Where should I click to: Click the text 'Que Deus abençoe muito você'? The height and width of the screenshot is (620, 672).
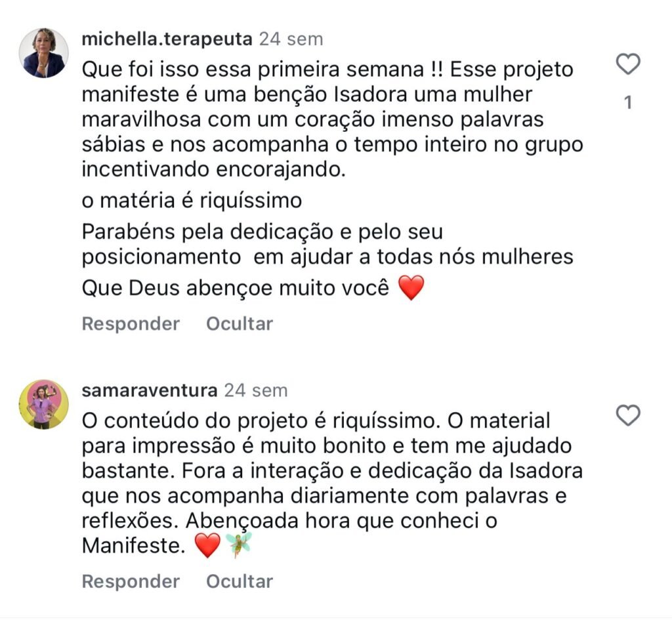pos(236,288)
